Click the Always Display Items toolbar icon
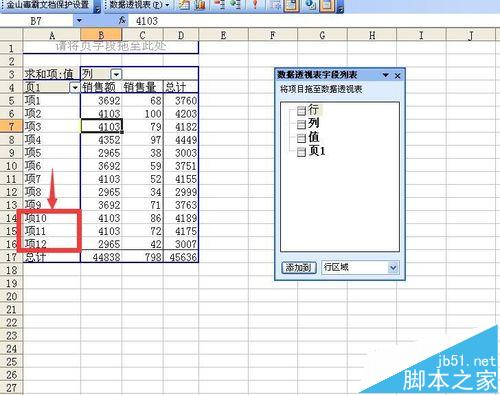 pos(292,6)
